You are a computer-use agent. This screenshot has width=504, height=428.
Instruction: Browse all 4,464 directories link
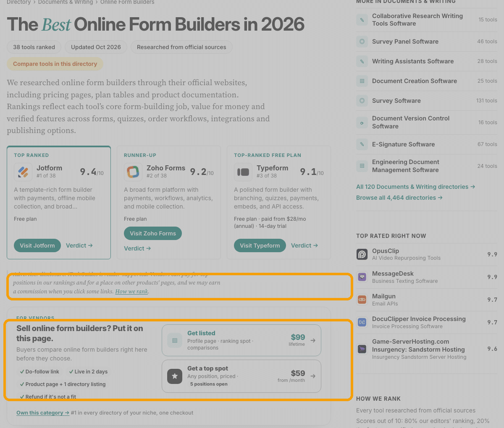399,198
